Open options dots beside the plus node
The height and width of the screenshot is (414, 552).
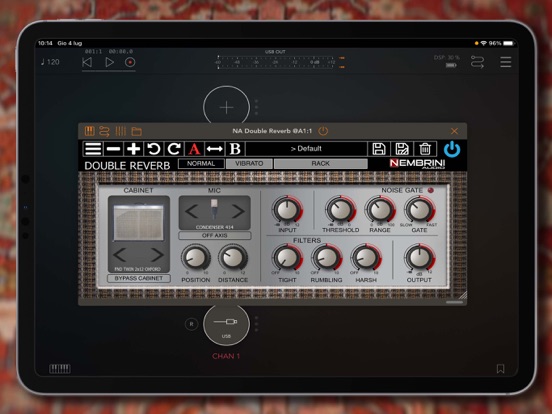256,107
